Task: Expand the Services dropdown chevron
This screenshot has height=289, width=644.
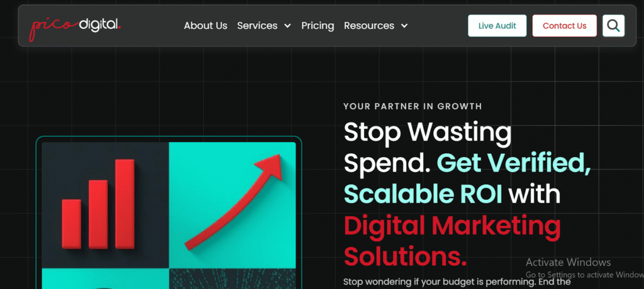Action: point(287,26)
